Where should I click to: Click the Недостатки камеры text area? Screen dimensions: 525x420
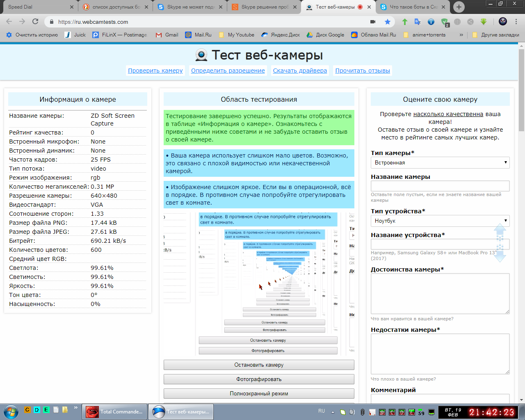click(x=440, y=354)
